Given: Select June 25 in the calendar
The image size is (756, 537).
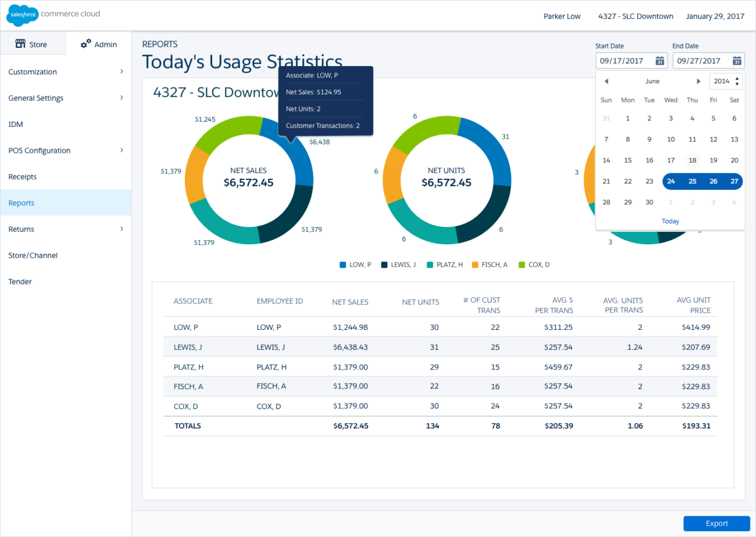Looking at the screenshot, I should (692, 181).
